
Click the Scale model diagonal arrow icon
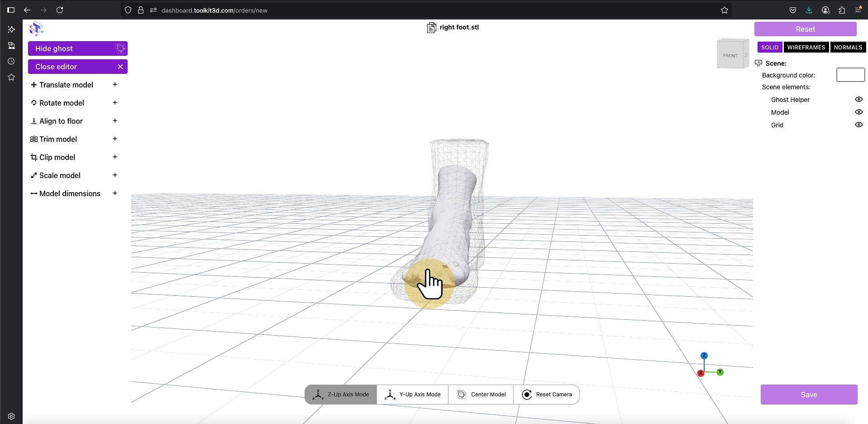pos(33,175)
